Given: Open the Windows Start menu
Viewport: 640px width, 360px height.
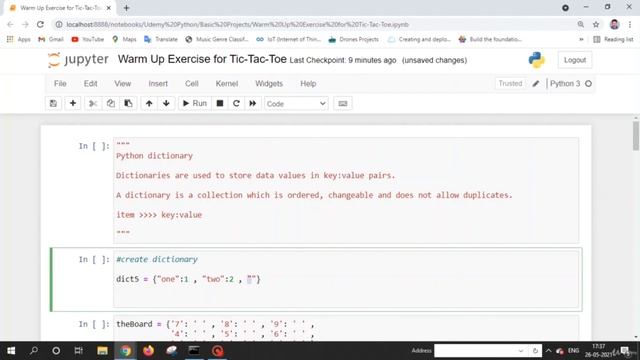Looking at the screenshot, I should click(11, 351).
